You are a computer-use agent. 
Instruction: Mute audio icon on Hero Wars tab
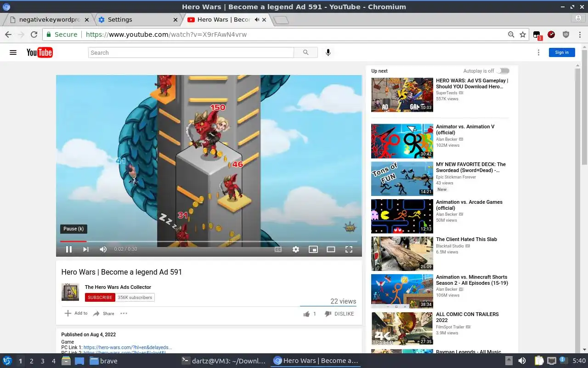[257, 20]
